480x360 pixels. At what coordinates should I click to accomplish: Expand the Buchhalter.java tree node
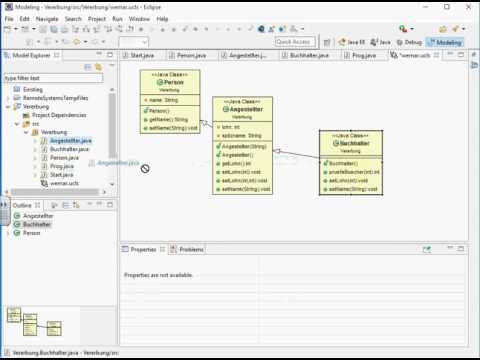click(35, 149)
